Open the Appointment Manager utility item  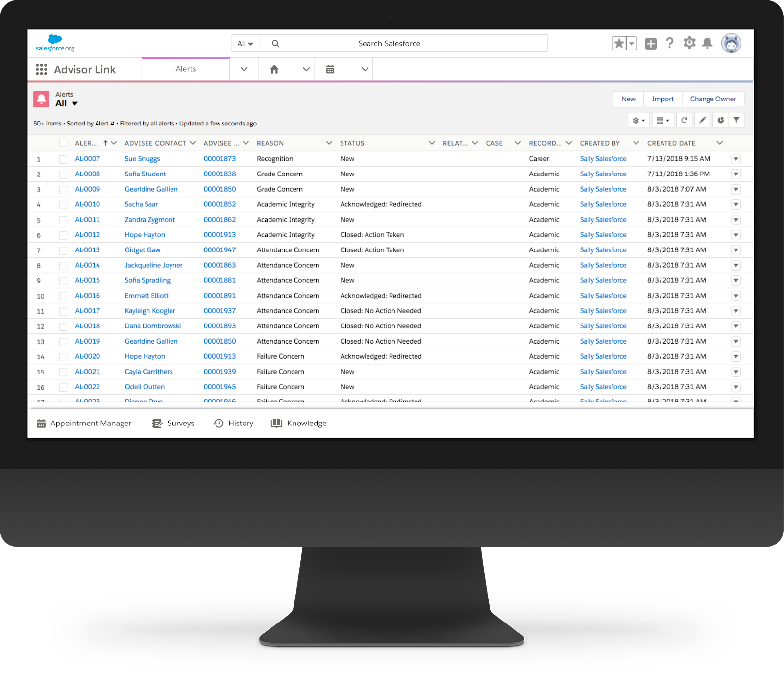(x=84, y=423)
